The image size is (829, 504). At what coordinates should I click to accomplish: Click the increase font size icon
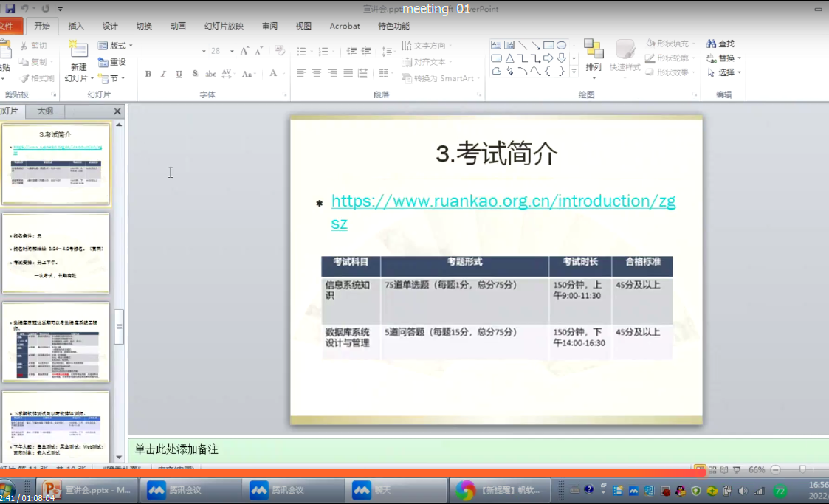point(245,51)
